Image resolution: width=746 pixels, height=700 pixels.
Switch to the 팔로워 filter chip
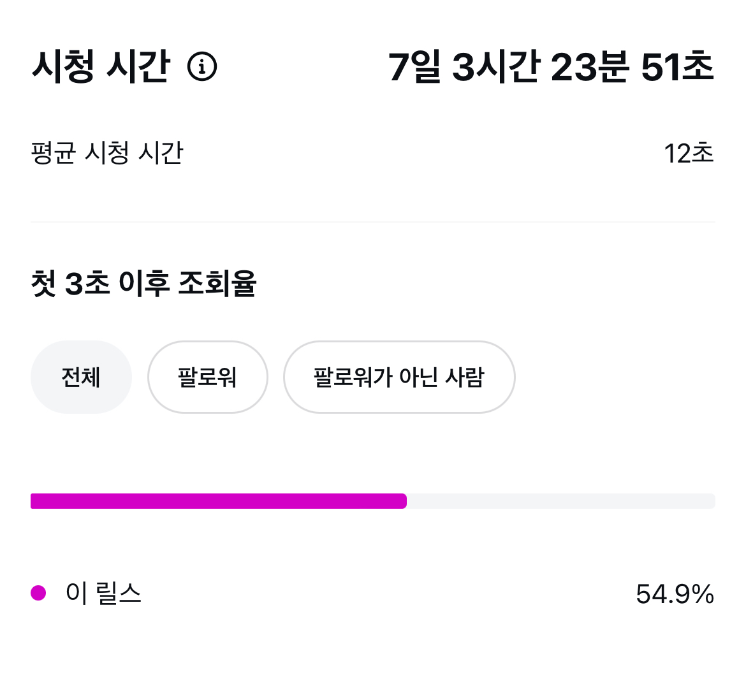207,377
